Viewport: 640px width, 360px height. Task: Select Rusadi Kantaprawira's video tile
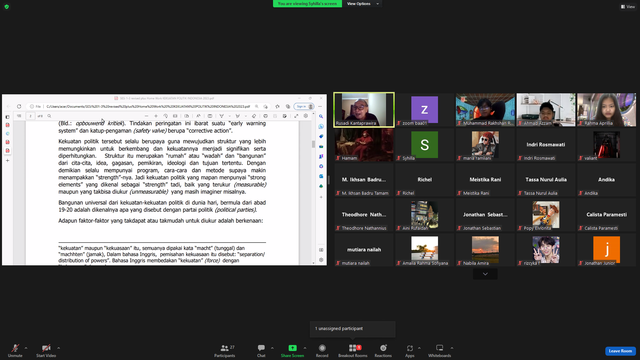pos(364,109)
